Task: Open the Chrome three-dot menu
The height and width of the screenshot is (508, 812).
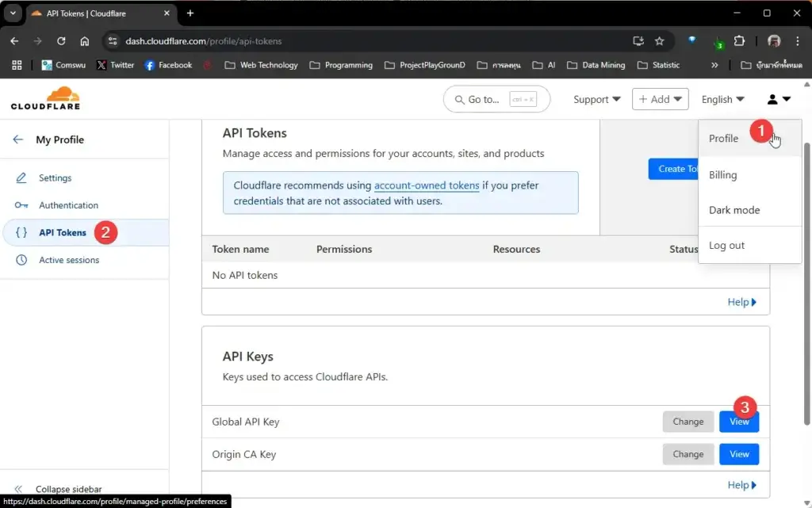Action: click(x=798, y=41)
